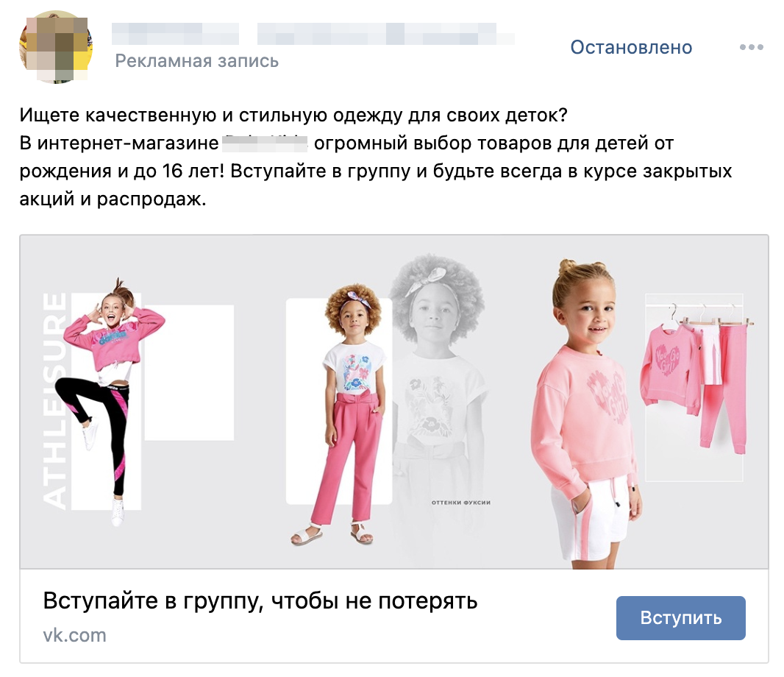Click the Остановлено status link
784x677 pixels.
[631, 47]
